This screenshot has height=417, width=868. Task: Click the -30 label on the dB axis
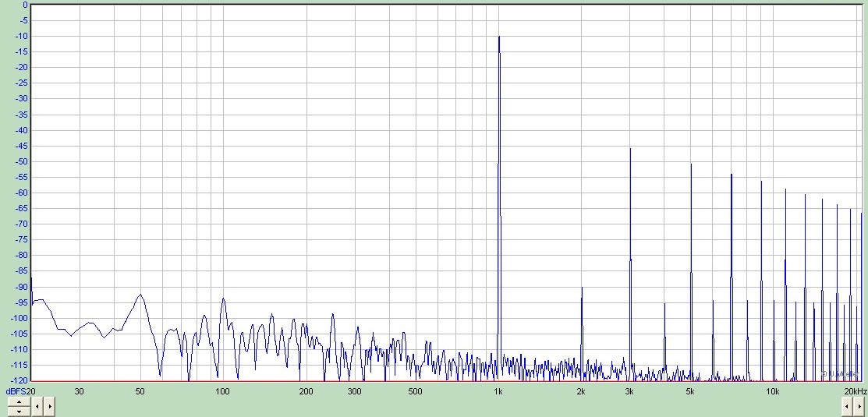[x=21, y=99]
